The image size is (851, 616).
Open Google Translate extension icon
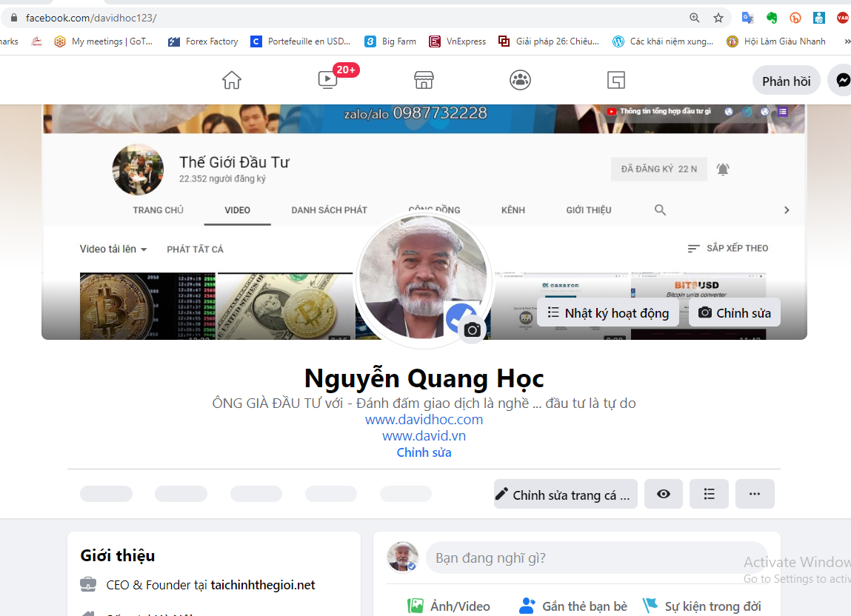[x=748, y=18]
